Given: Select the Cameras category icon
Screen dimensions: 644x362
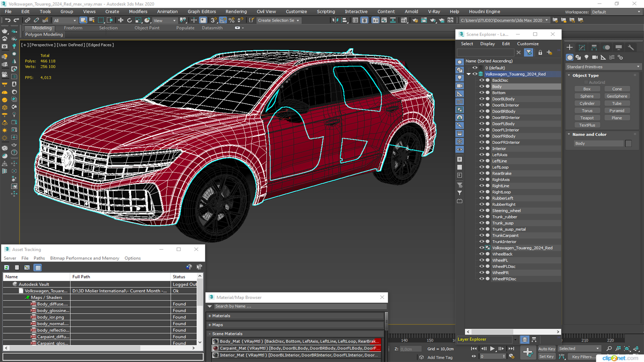Looking at the screenshot, I should pyautogui.click(x=595, y=57).
